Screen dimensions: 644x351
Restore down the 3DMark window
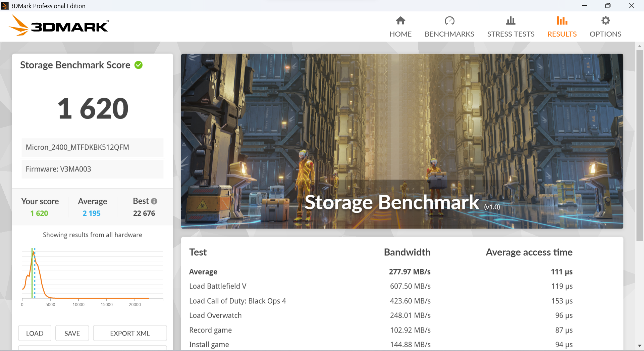[608, 6]
